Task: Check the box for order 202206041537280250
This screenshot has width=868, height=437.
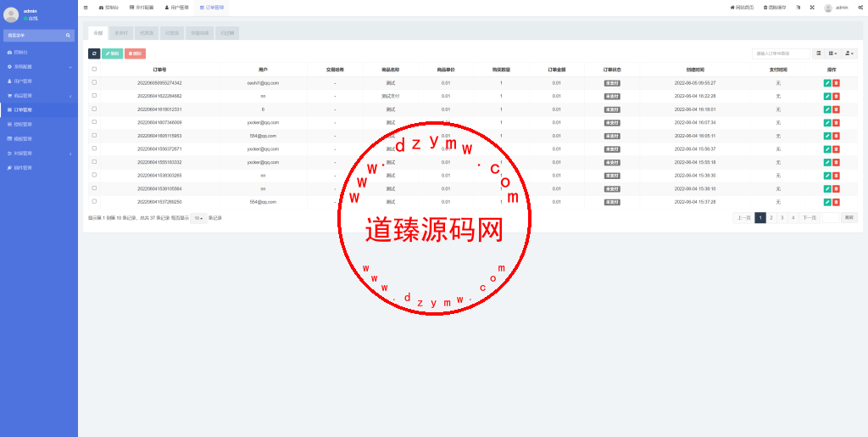Action: tap(94, 202)
